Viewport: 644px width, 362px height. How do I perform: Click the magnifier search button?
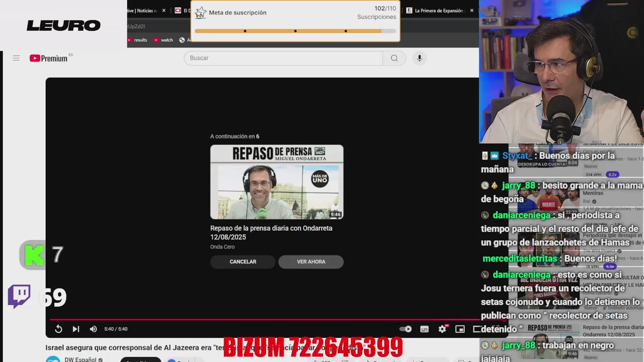point(394,58)
